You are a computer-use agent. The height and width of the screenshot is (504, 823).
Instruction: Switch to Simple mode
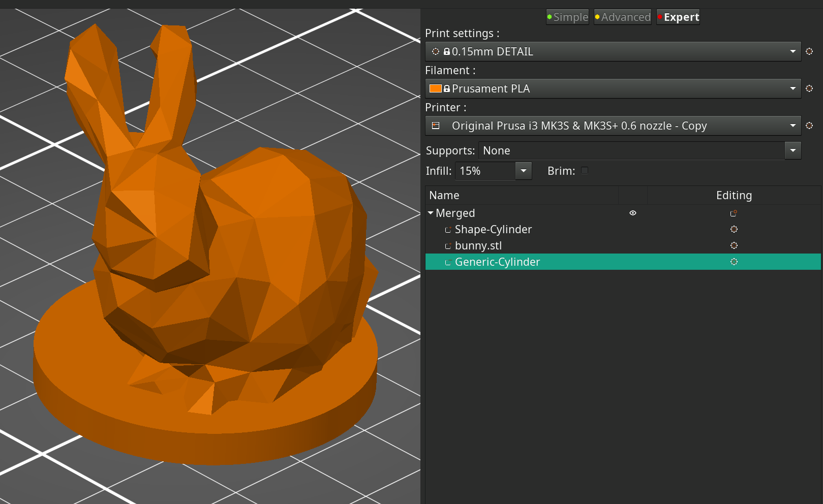[x=567, y=17]
